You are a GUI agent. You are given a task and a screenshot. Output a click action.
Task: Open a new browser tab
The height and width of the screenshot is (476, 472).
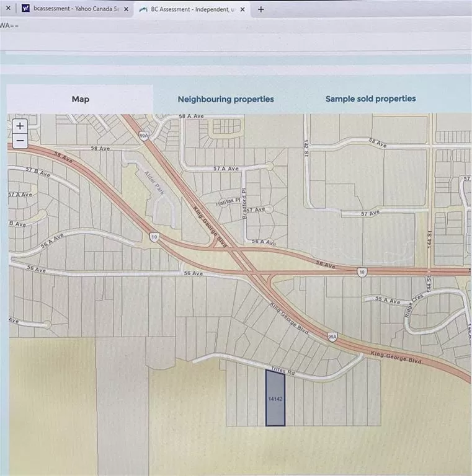coord(260,9)
